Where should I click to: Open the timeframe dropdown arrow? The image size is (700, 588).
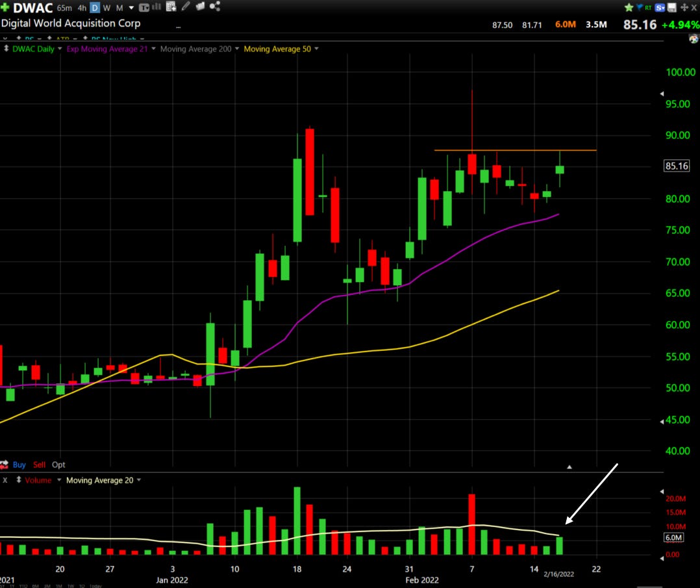131,8
